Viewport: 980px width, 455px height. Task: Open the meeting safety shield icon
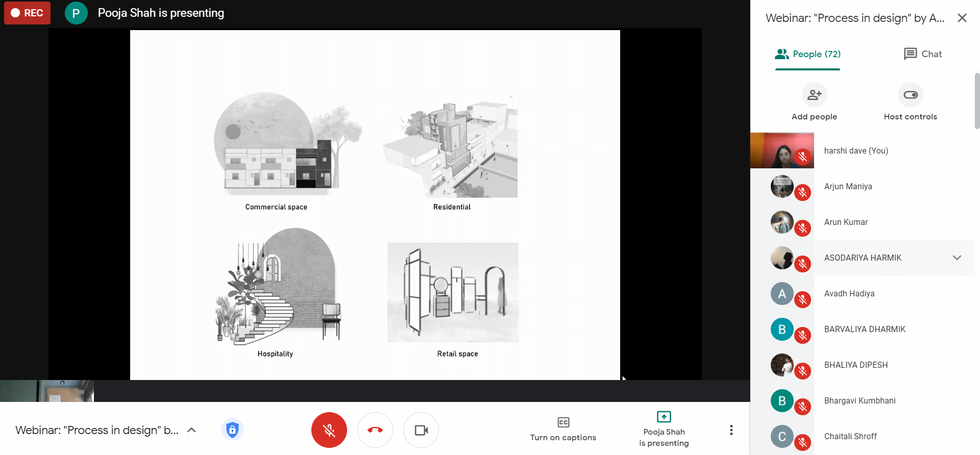pyautogui.click(x=232, y=429)
